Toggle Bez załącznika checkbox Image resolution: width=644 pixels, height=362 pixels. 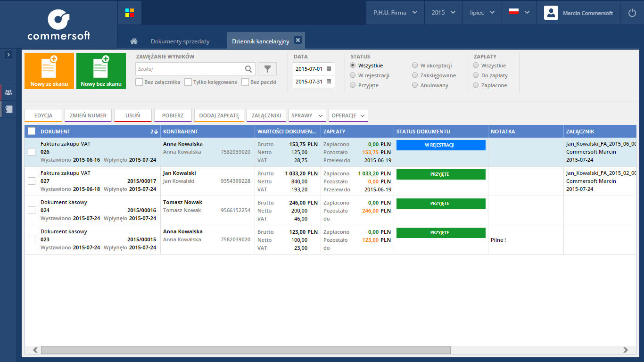click(x=139, y=82)
